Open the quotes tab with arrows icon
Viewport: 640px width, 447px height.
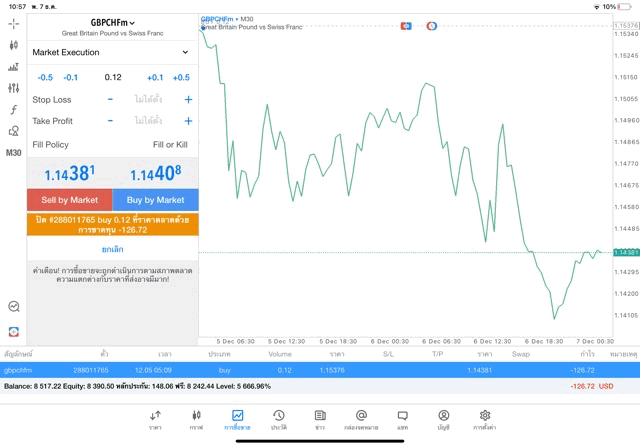click(155, 420)
